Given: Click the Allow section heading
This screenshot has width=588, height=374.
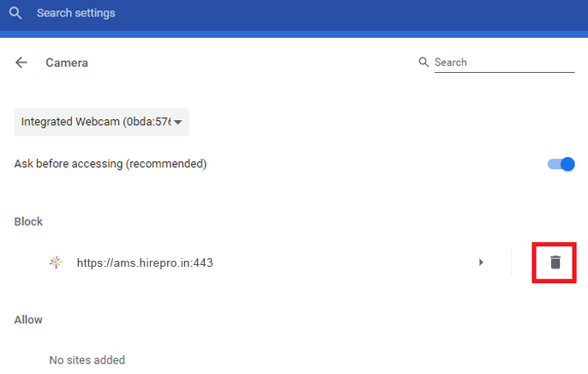Looking at the screenshot, I should click(x=28, y=320).
